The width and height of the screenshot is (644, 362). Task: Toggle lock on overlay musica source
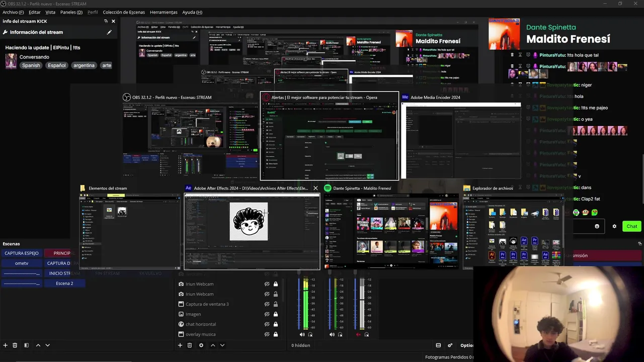click(x=275, y=334)
